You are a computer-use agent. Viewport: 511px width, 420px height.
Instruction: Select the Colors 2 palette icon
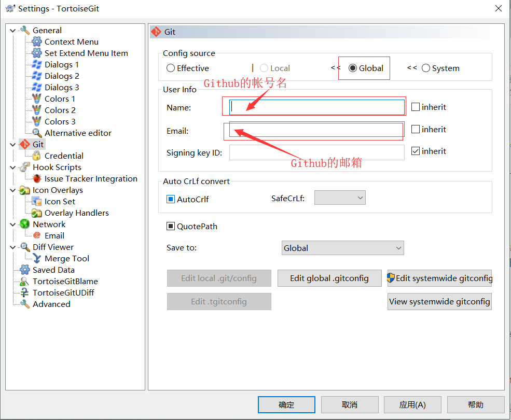(x=36, y=110)
